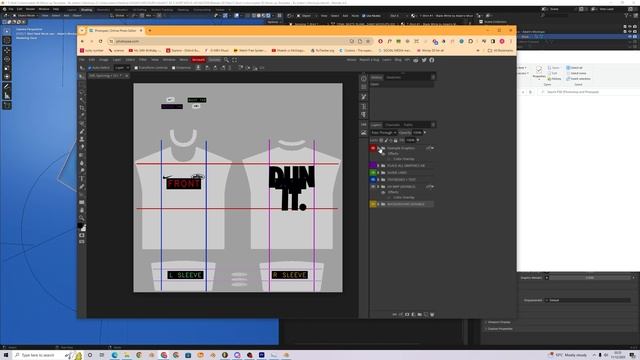Open the Fill value dropdown arrow
This screenshot has width=640, height=360.
coord(418,140)
